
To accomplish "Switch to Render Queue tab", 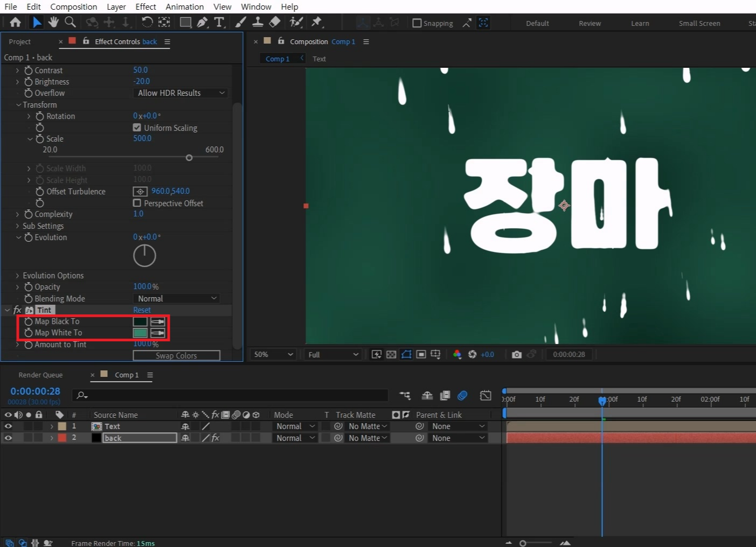I will 40,375.
